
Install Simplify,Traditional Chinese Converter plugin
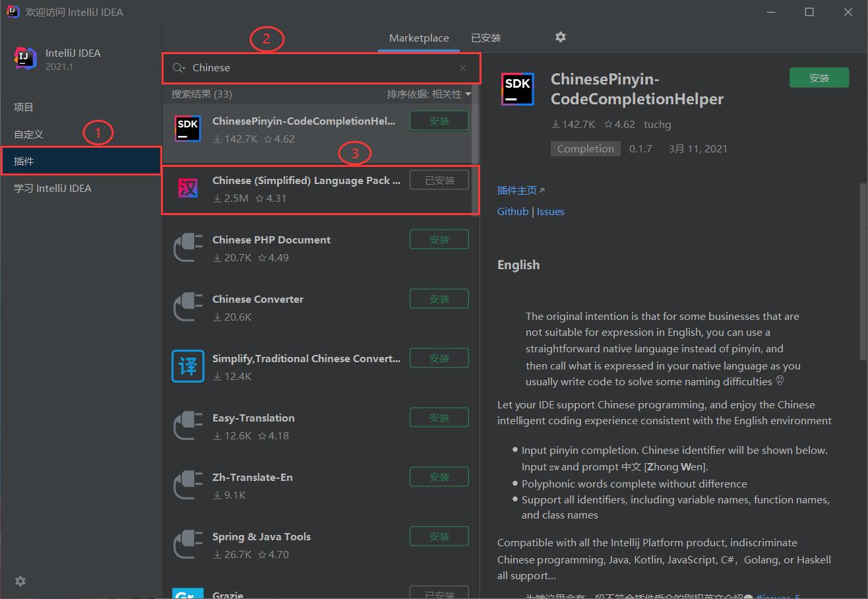439,358
